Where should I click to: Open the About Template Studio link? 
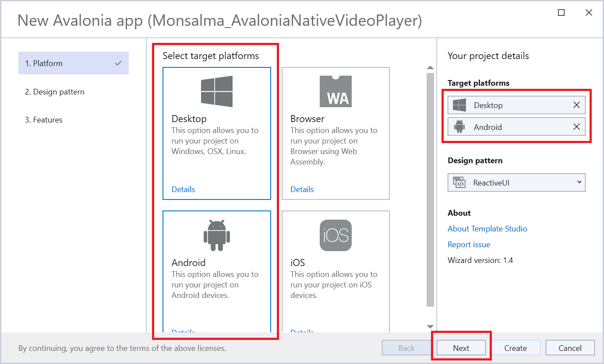tap(487, 229)
